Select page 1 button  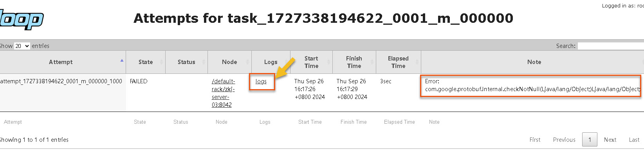tap(590, 140)
